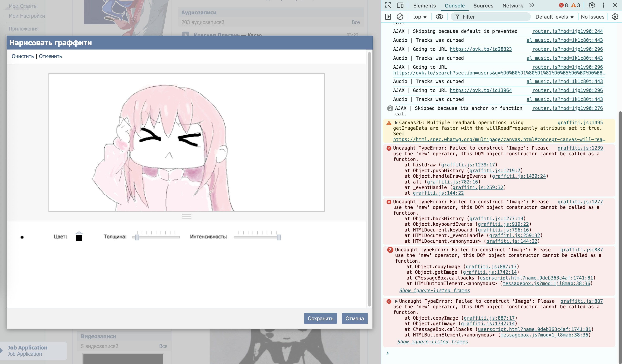Image resolution: width=622 pixels, height=364 pixels.
Task: Open the graffiti.js:1239 source link
Action: (x=580, y=148)
